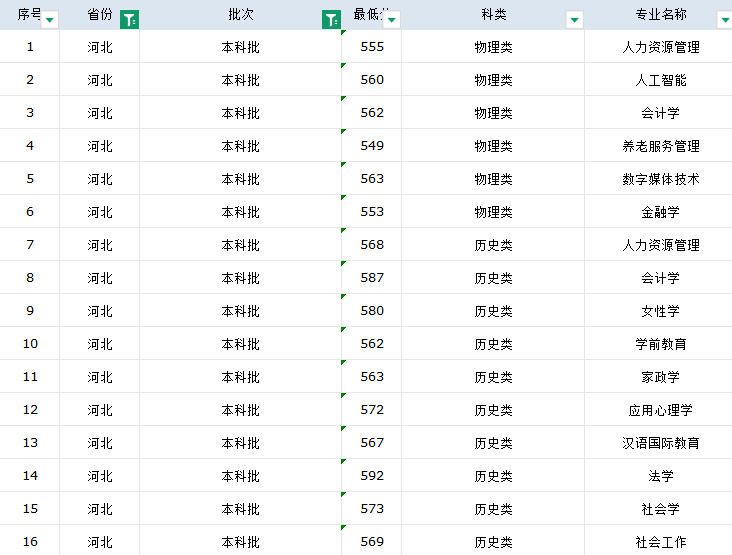Open the 最低分 column filter dropdown

point(392,20)
